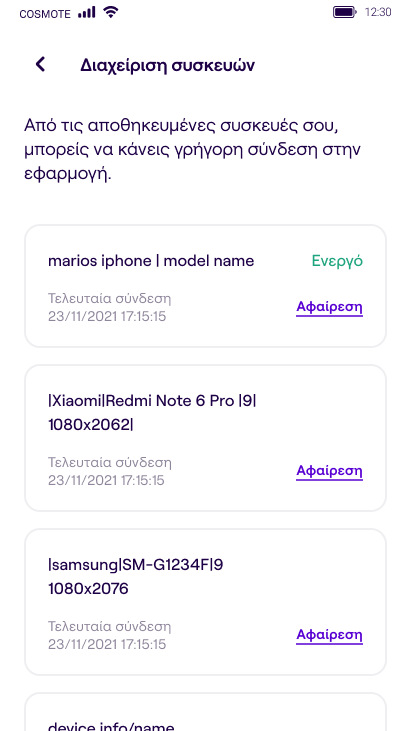Select the marios iphone | model name title
411x731 pixels.
[151, 261]
